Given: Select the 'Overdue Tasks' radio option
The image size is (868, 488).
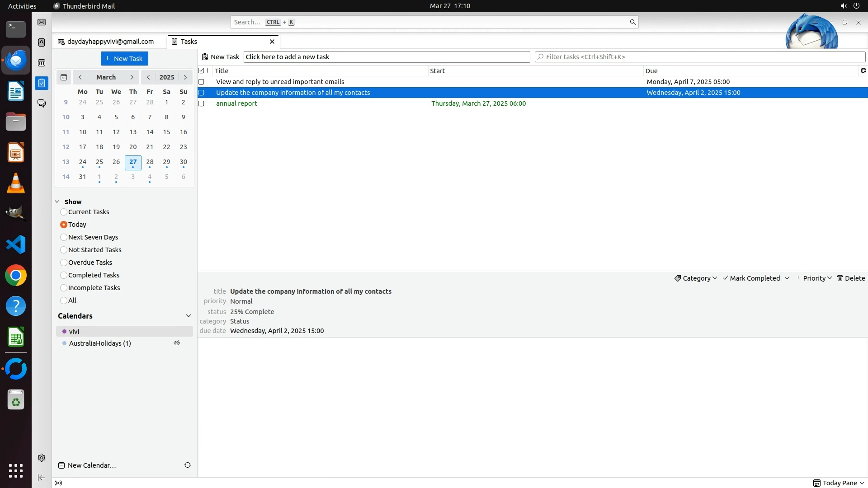Looking at the screenshot, I should coord(64,263).
